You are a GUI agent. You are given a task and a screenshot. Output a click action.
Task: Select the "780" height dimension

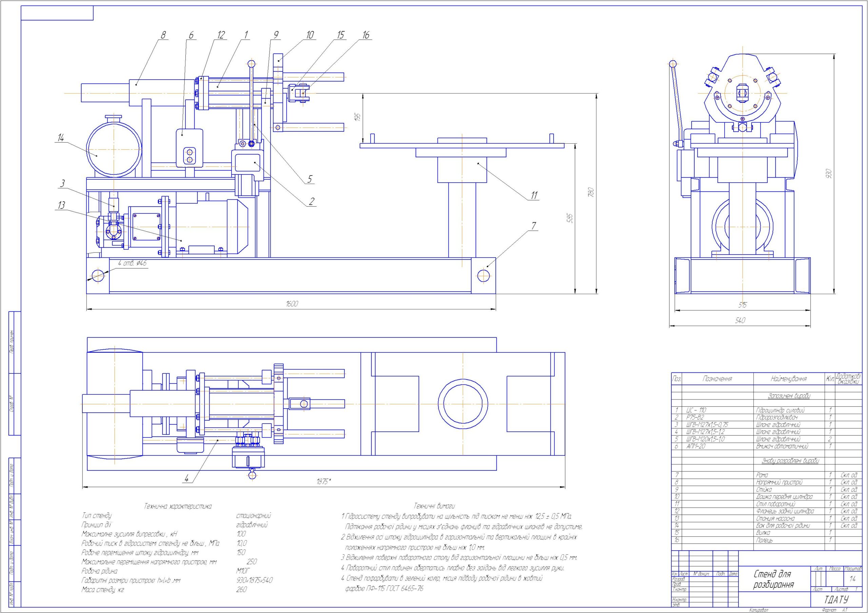pos(592,192)
